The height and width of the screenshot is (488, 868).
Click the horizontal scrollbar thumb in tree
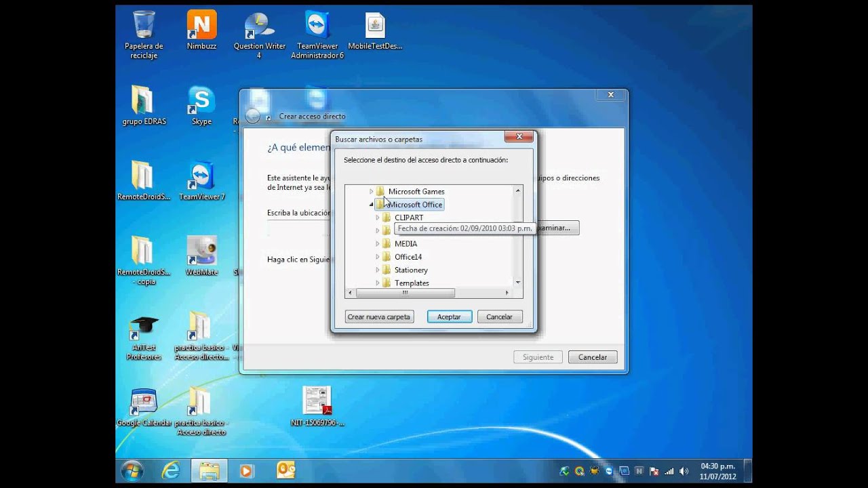405,293
